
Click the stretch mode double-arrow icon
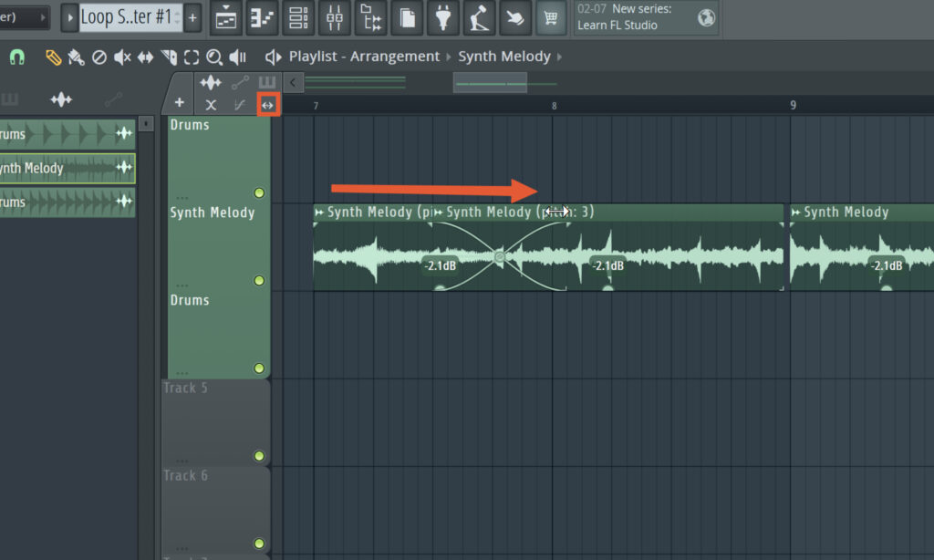268,105
